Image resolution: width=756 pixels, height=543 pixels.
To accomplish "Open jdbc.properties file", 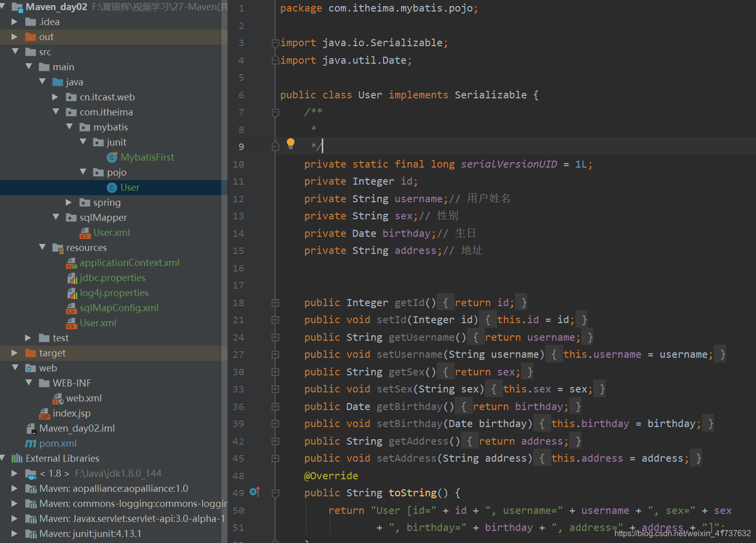I will coord(112,278).
